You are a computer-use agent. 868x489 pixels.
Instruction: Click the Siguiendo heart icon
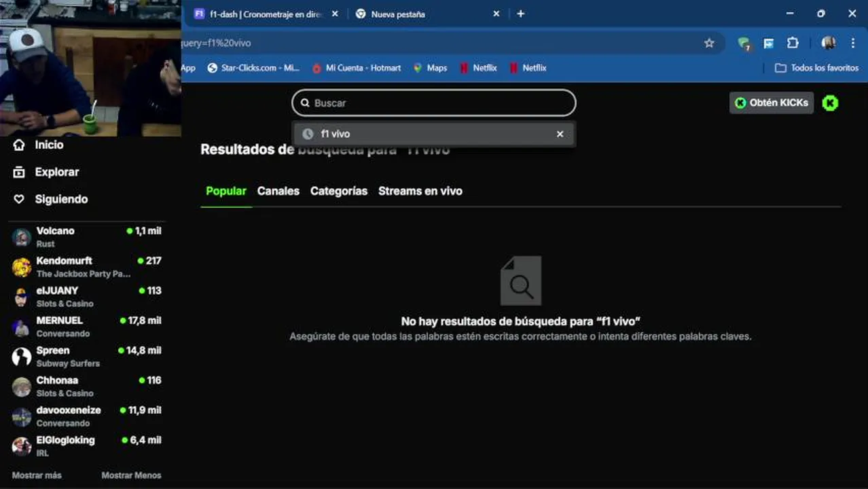pyautogui.click(x=20, y=199)
